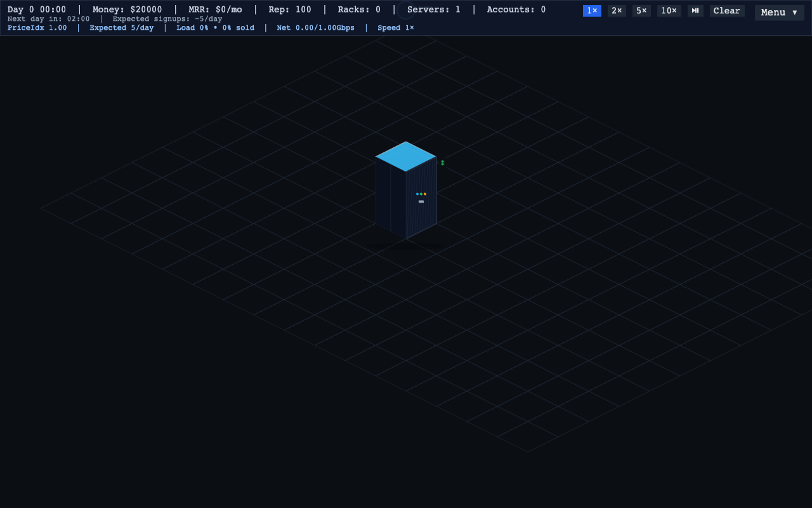
Task: Switch game speed to 2×
Action: pos(617,11)
